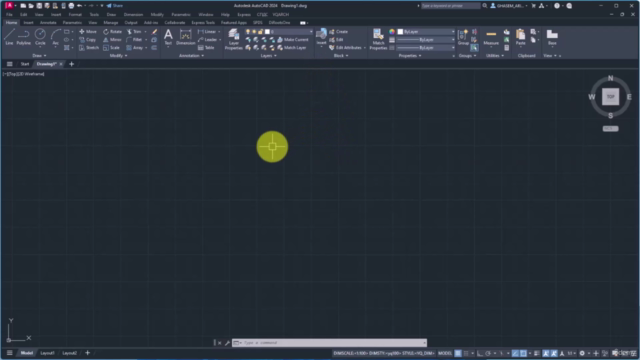Image resolution: width=640 pixels, height=360 pixels.
Task: Add a new drawing tab with plus
Action: 71,64
